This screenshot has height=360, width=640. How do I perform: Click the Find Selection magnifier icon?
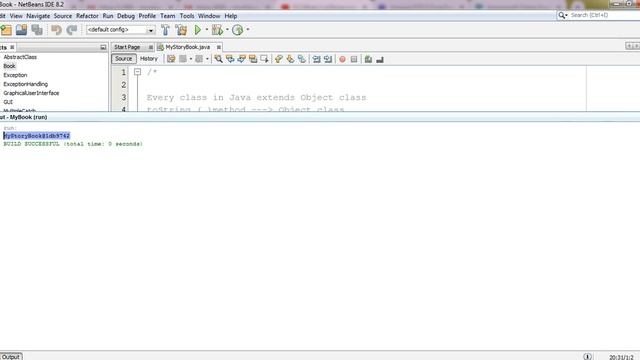(x=218, y=59)
